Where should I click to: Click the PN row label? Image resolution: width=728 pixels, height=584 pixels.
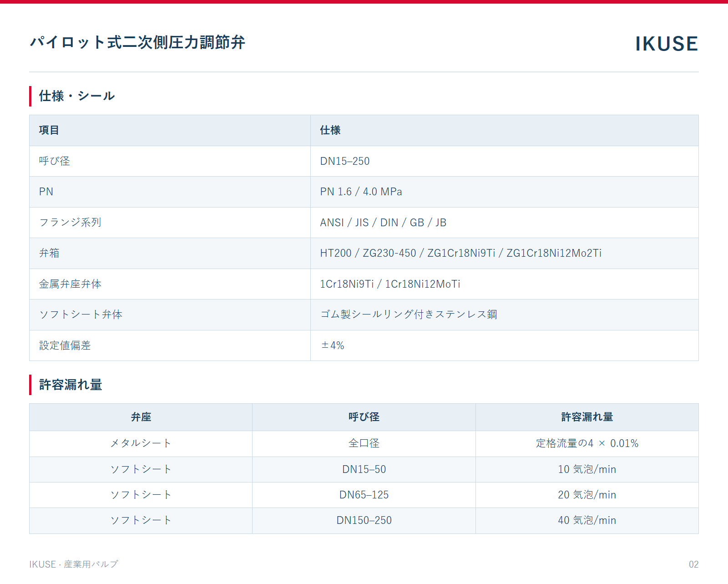[46, 192]
